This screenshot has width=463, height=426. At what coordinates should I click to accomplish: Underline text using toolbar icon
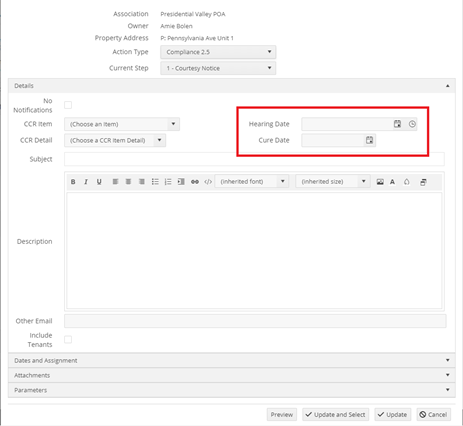point(99,182)
